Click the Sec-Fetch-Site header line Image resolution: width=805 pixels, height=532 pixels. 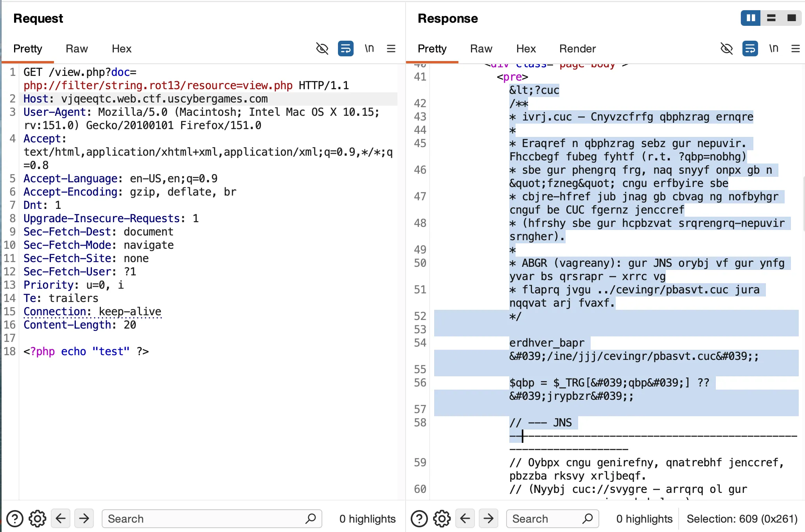pyautogui.click(x=86, y=259)
